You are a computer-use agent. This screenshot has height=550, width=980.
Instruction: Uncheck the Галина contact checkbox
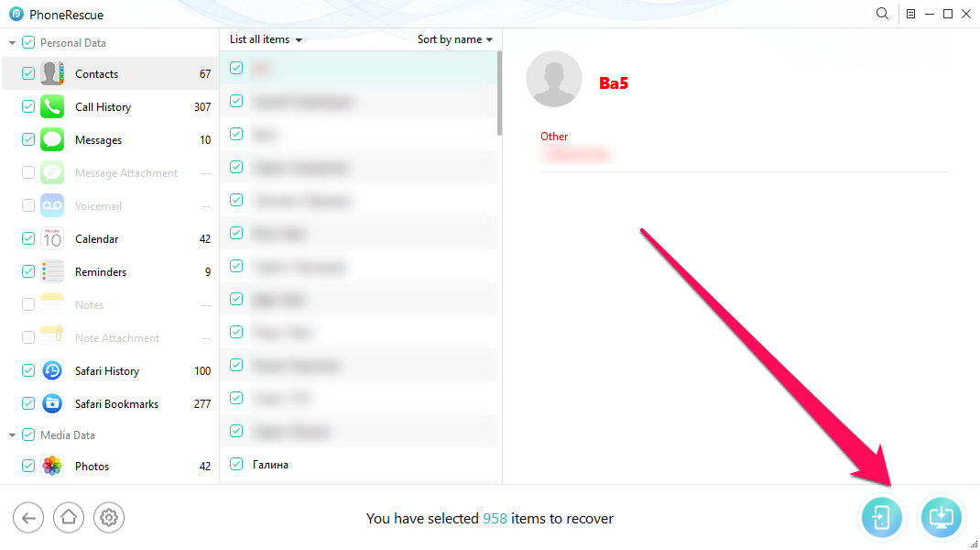pyautogui.click(x=236, y=464)
